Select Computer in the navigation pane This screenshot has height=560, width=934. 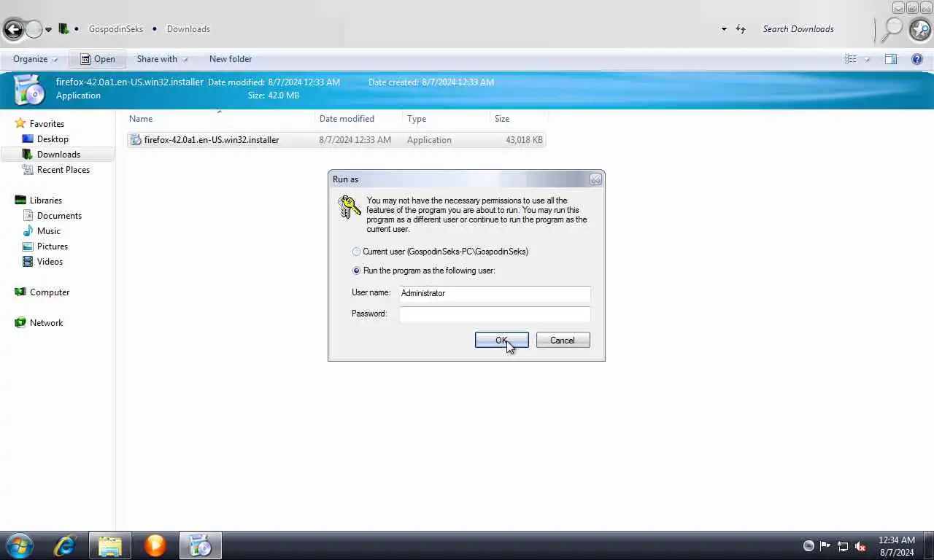[50, 292]
